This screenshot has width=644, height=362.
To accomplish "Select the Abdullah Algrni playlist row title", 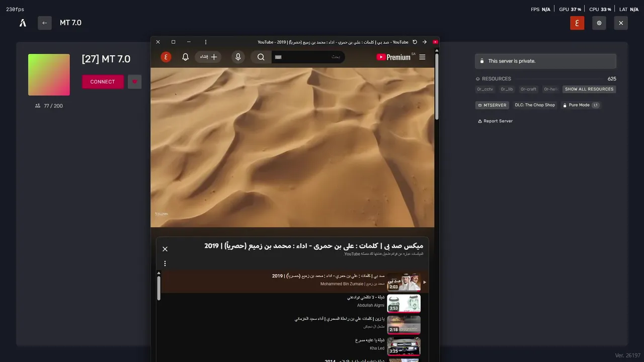I will (x=366, y=298).
